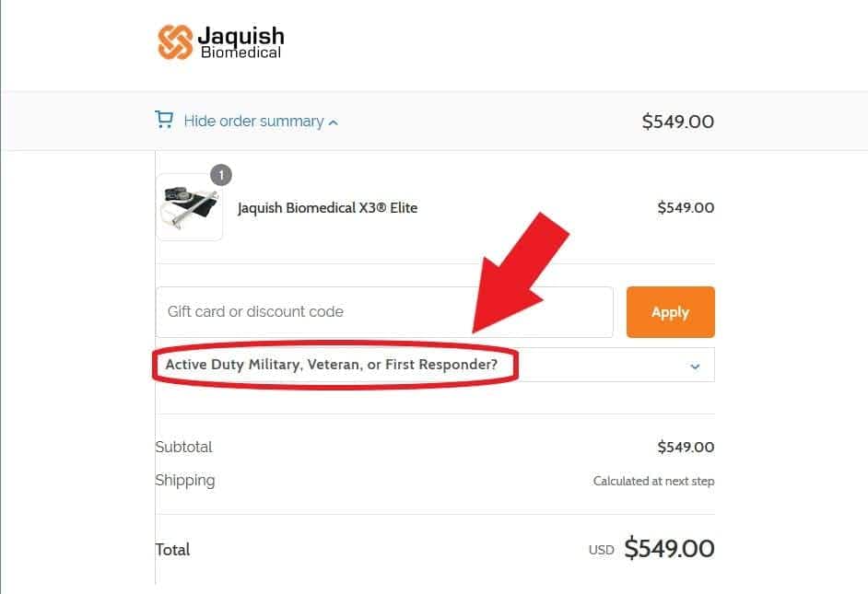The image size is (868, 594).
Task: Click the Subtotal label
Action: point(184,447)
